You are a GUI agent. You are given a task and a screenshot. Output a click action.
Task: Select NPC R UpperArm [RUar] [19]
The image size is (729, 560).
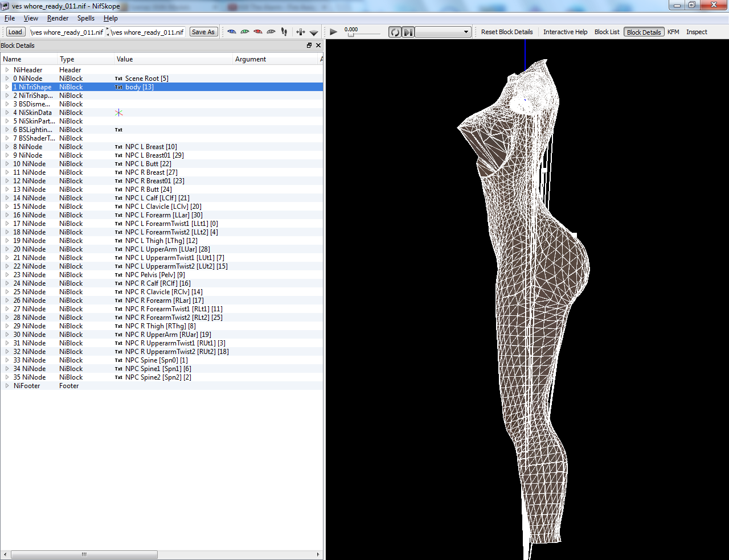(168, 335)
